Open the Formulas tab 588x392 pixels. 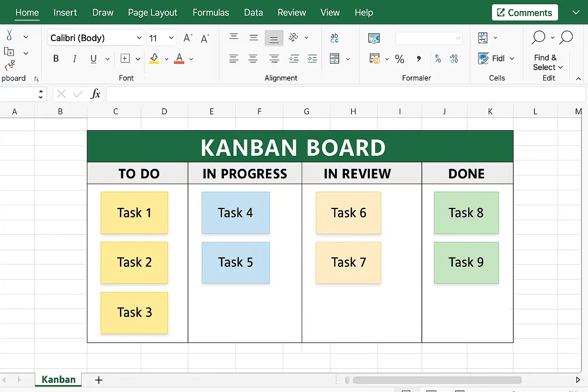211,13
